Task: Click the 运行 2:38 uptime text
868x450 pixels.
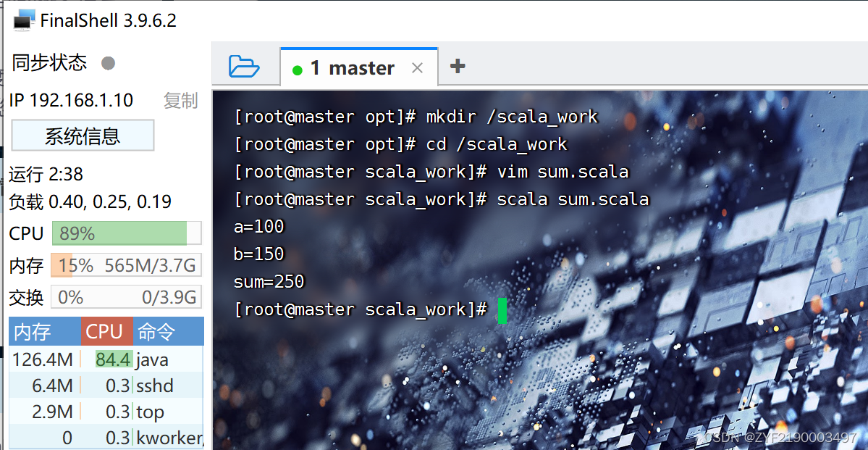Action: coord(46,175)
